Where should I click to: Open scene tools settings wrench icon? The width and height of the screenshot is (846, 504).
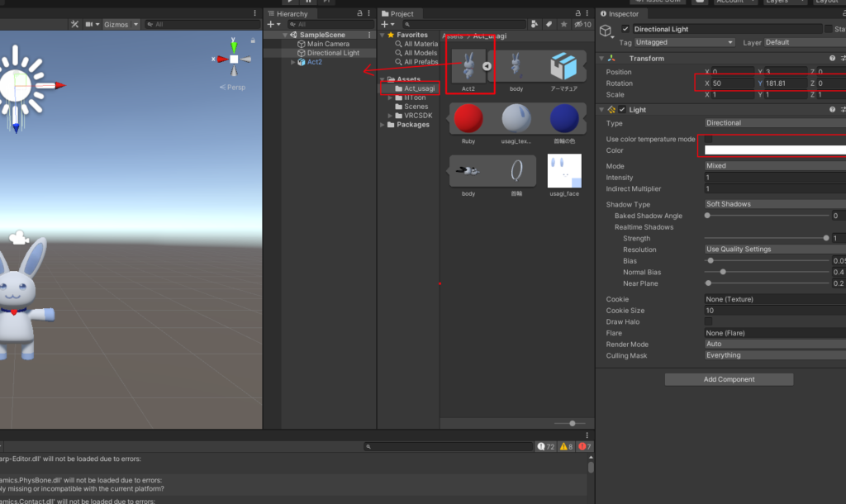tap(74, 24)
